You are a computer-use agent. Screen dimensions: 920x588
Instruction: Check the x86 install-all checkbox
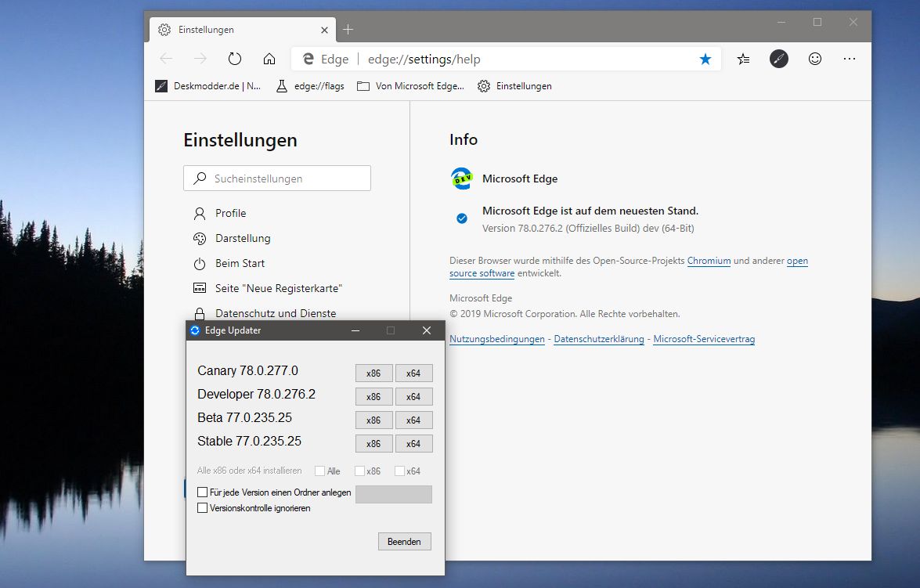[x=359, y=471]
